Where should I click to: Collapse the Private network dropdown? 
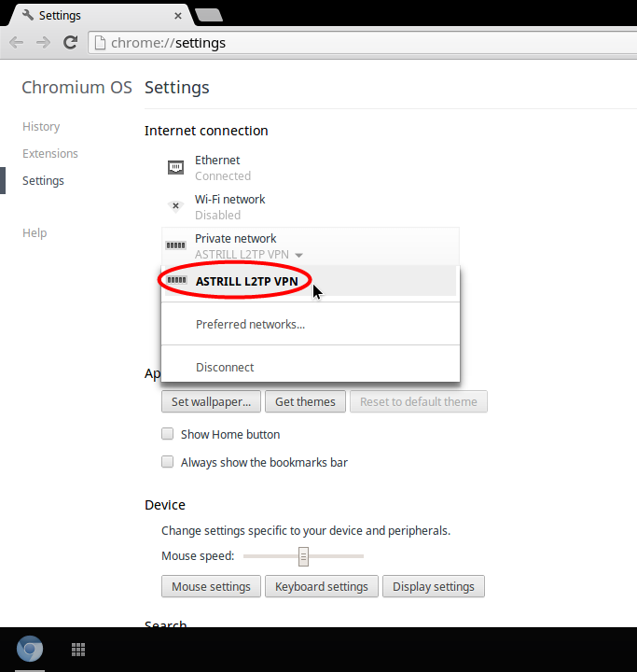click(x=298, y=255)
